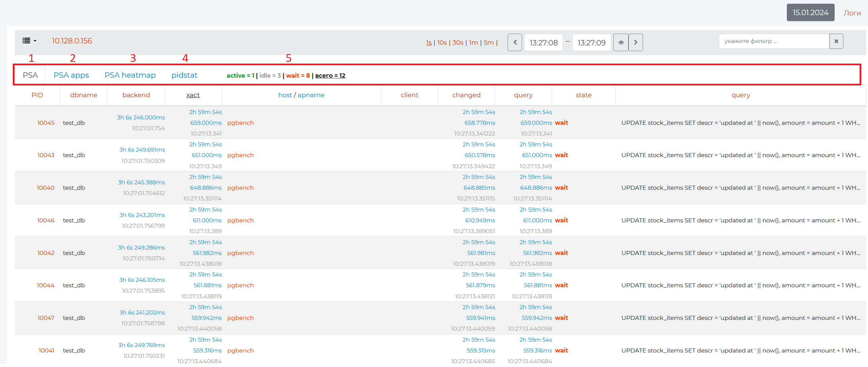This screenshot has width=868, height=367.
Task: Click the 10.128.0.156 host link
Action: 72,41
